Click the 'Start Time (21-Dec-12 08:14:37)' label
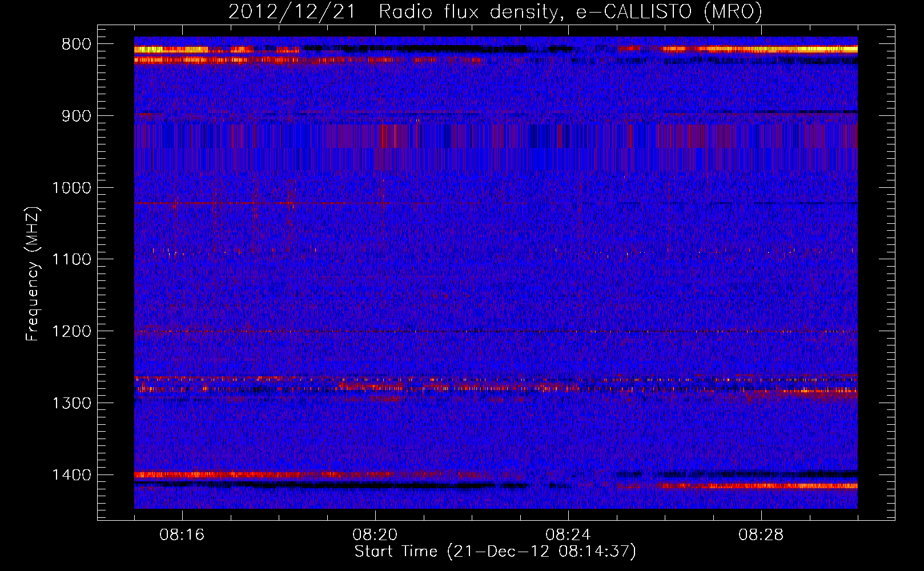 [x=495, y=552]
